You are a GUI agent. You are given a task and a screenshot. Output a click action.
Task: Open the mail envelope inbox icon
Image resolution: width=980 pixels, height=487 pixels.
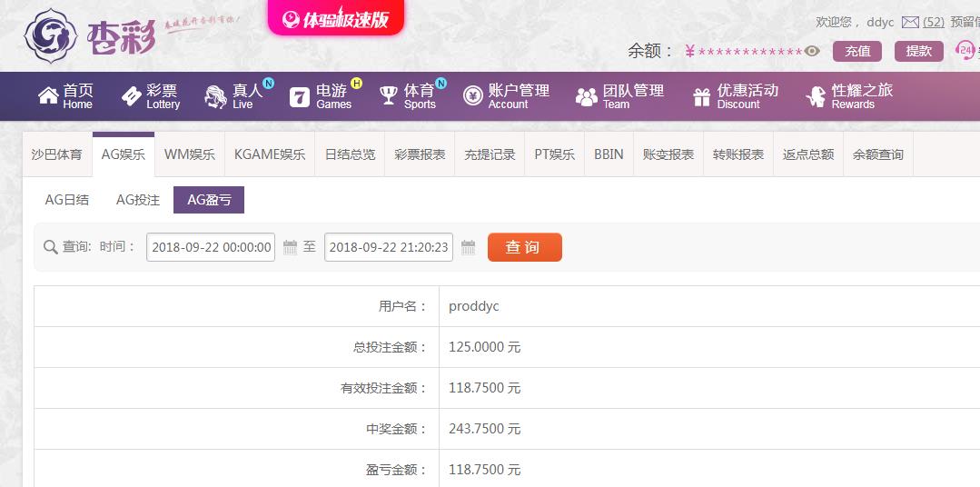click(910, 22)
